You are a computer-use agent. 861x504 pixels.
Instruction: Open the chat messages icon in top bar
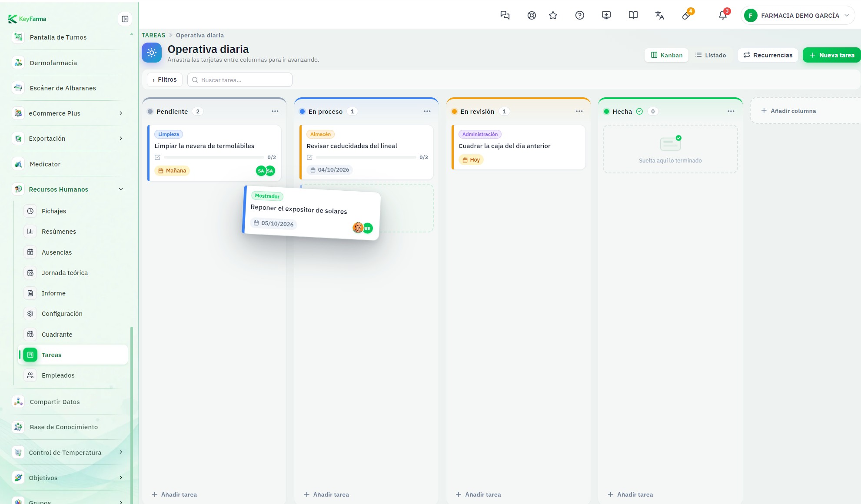click(x=505, y=16)
